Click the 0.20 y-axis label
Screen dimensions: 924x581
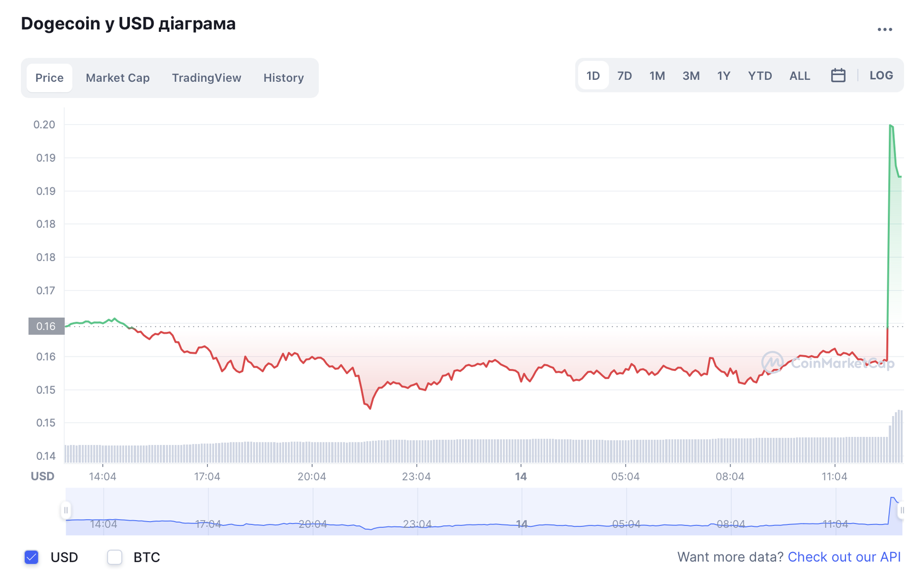[x=44, y=125]
